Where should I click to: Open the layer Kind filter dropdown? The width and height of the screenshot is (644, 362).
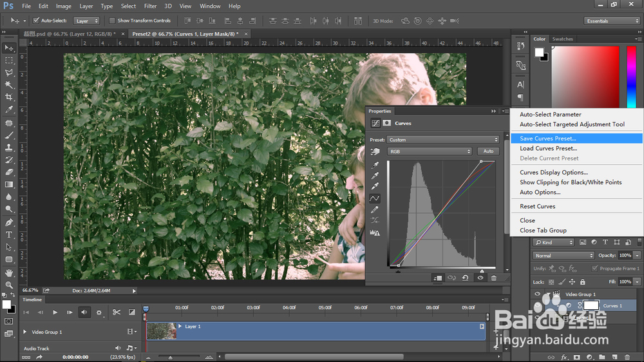tap(553, 242)
